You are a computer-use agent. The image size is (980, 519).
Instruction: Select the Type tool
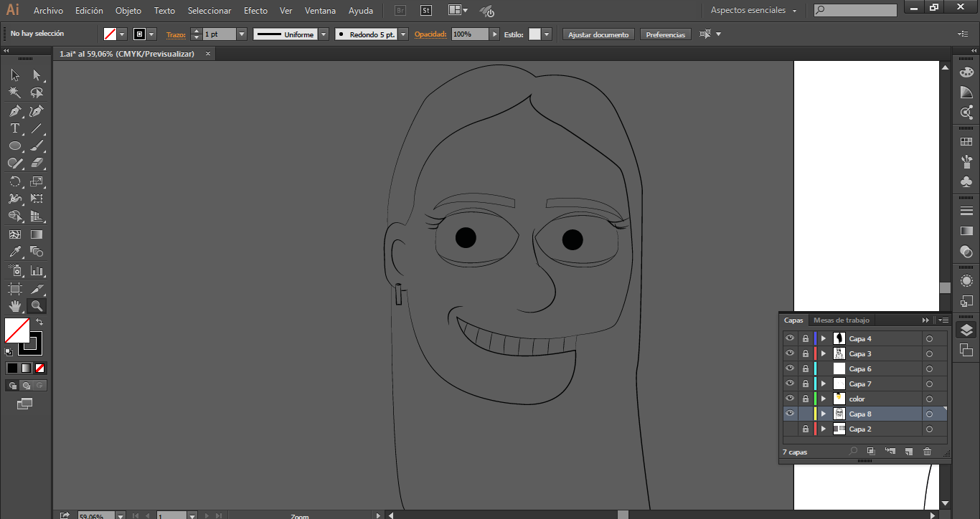(x=14, y=129)
